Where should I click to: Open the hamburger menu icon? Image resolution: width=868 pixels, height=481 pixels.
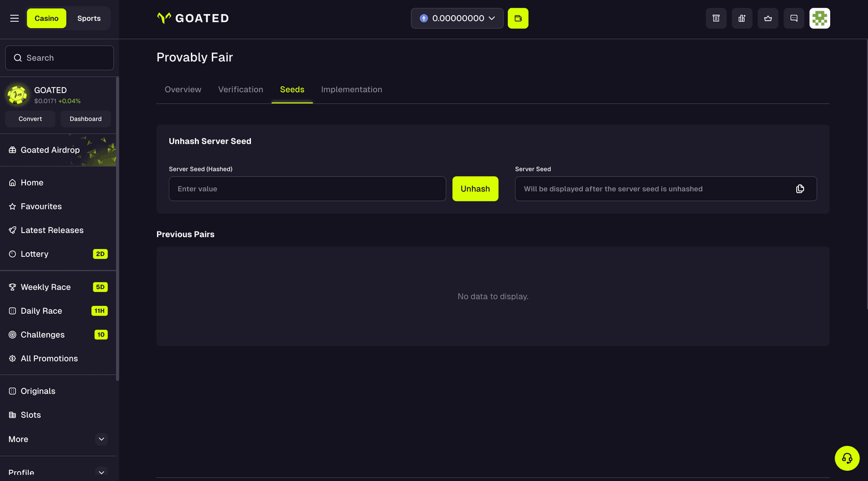[x=15, y=18]
